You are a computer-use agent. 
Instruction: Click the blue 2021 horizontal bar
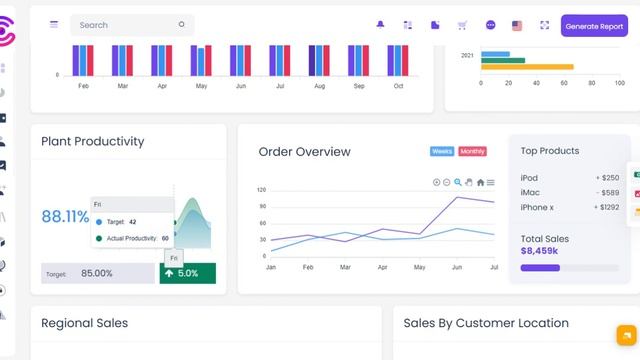[496, 54]
